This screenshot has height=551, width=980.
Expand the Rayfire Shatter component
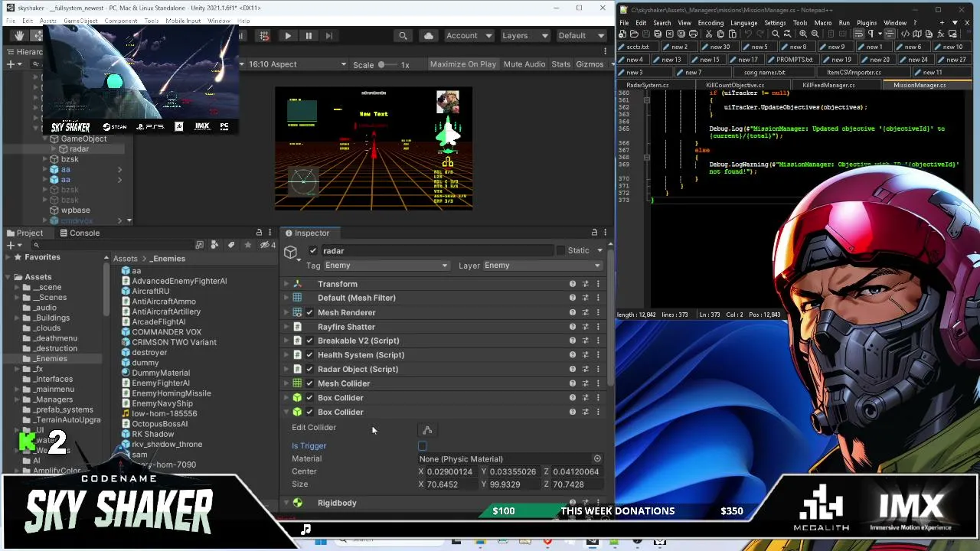point(286,327)
